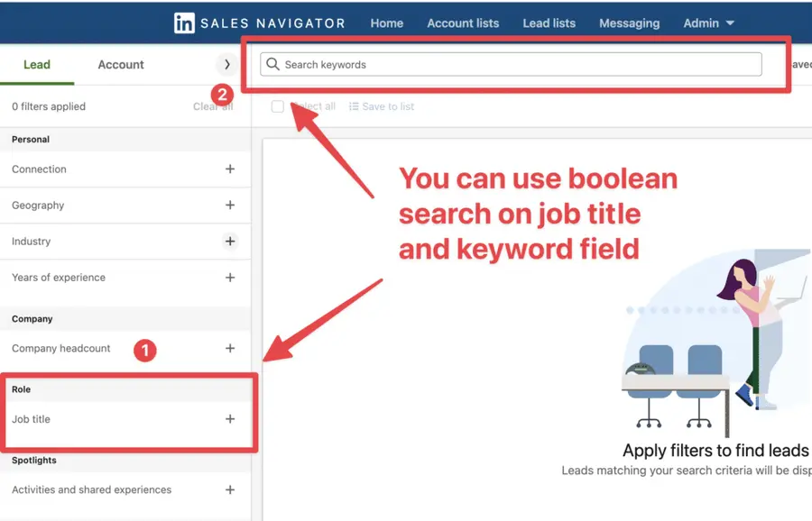This screenshot has height=521, width=812.
Task: Enable the Select all checkbox
Action: coord(277,106)
